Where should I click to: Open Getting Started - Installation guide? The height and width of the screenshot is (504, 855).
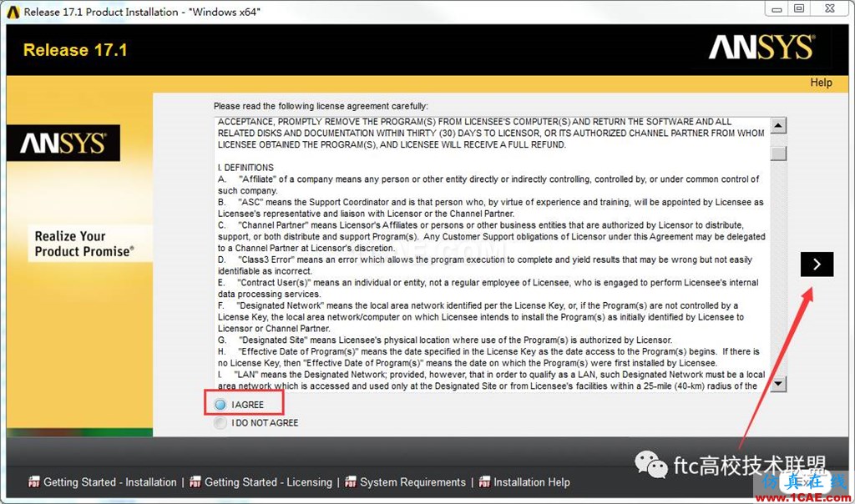pyautogui.click(x=110, y=482)
